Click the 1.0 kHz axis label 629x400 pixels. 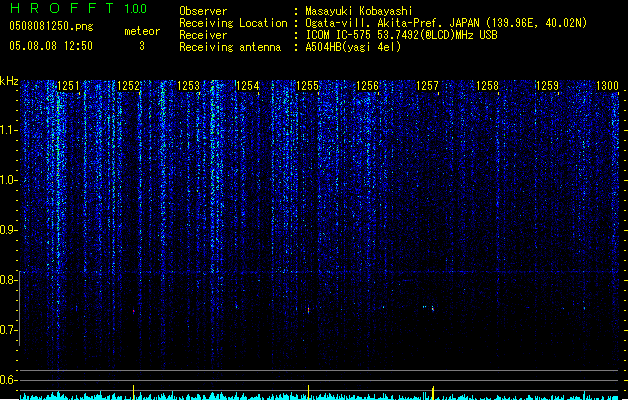pos(8,180)
